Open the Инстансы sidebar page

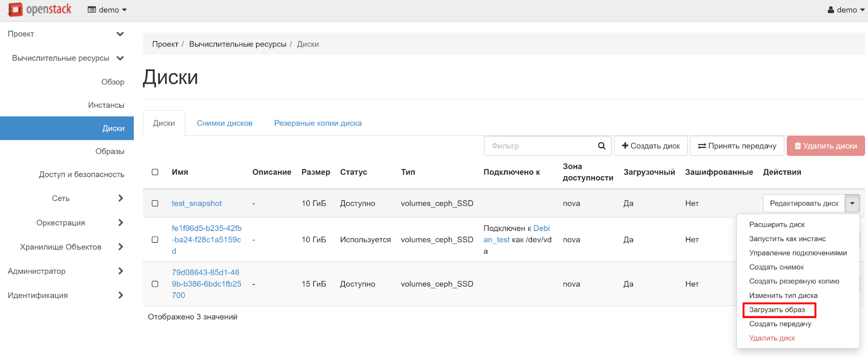[106, 105]
